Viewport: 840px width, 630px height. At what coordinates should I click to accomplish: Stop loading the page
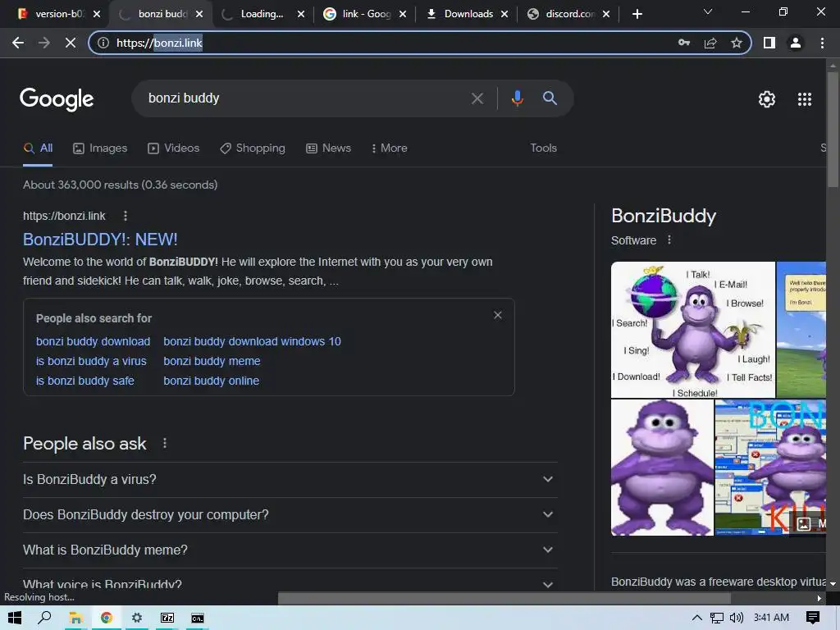tap(71, 43)
